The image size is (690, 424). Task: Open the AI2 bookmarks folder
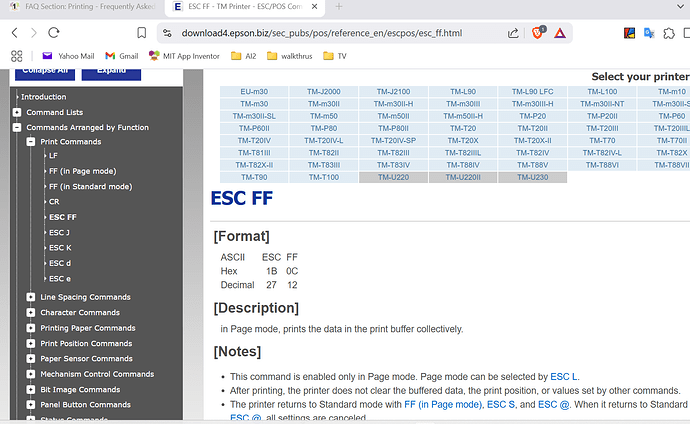[x=244, y=56]
